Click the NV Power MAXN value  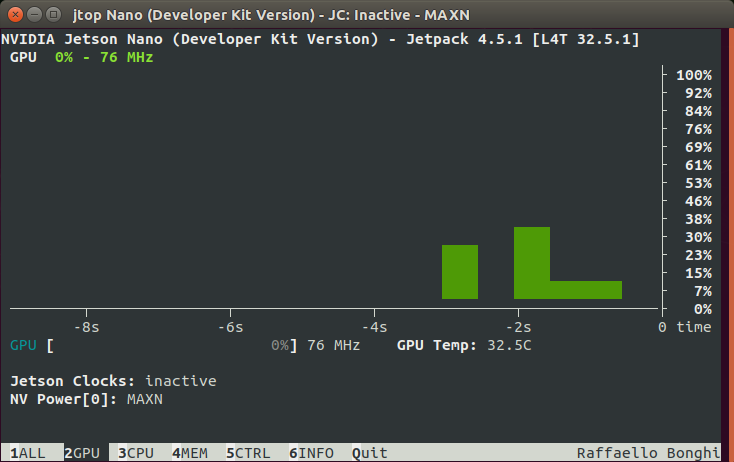(x=145, y=399)
